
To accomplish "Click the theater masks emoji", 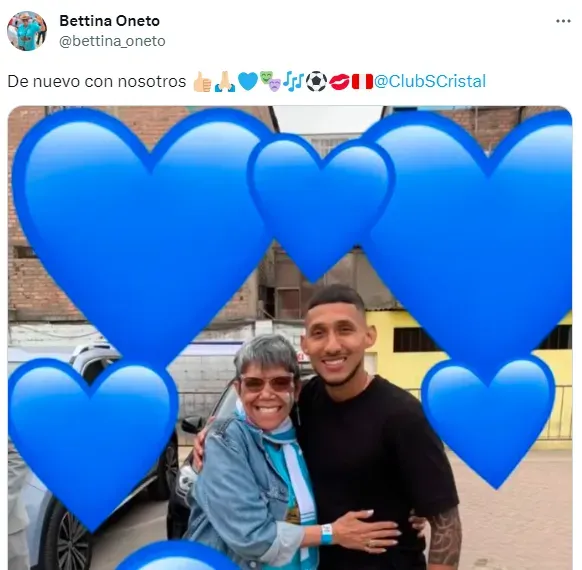I will [270, 82].
